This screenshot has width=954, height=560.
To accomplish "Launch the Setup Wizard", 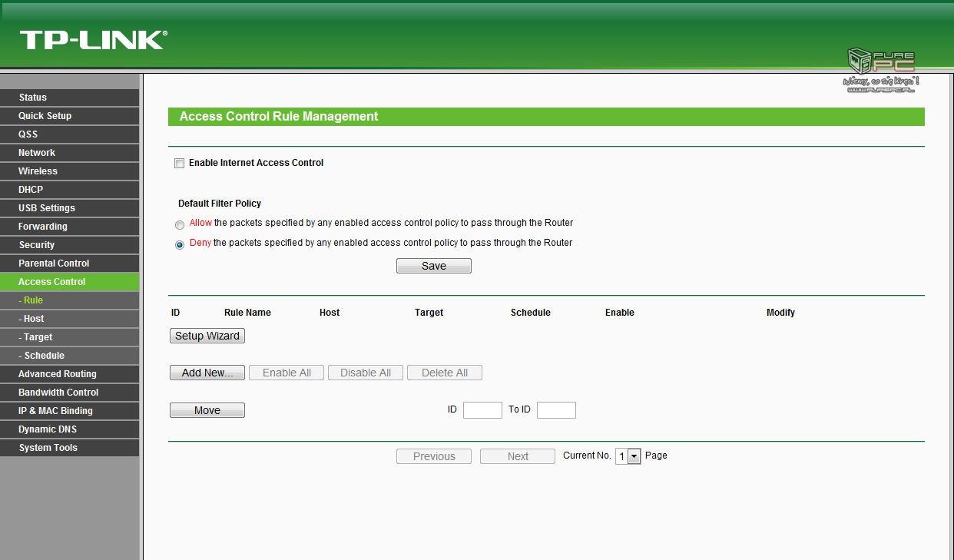I will 207,336.
